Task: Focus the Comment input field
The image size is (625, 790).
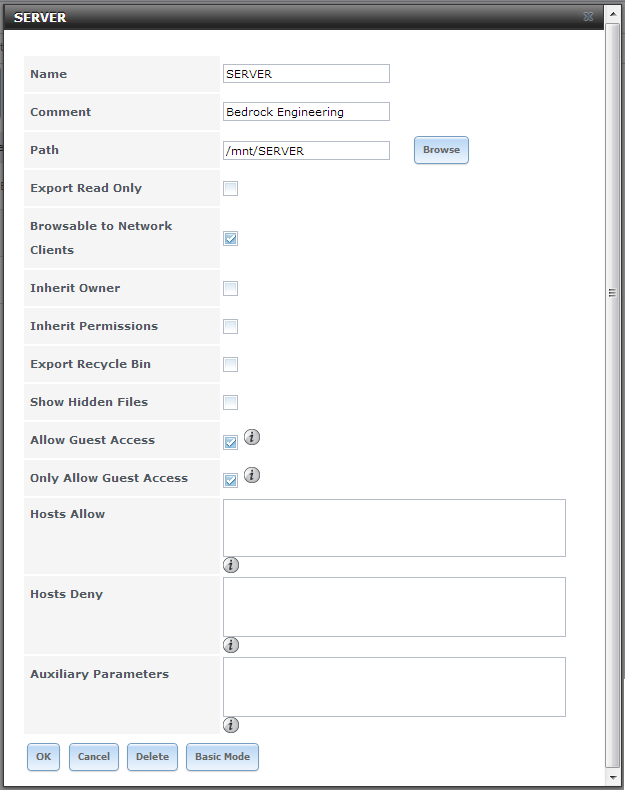Action: point(306,111)
